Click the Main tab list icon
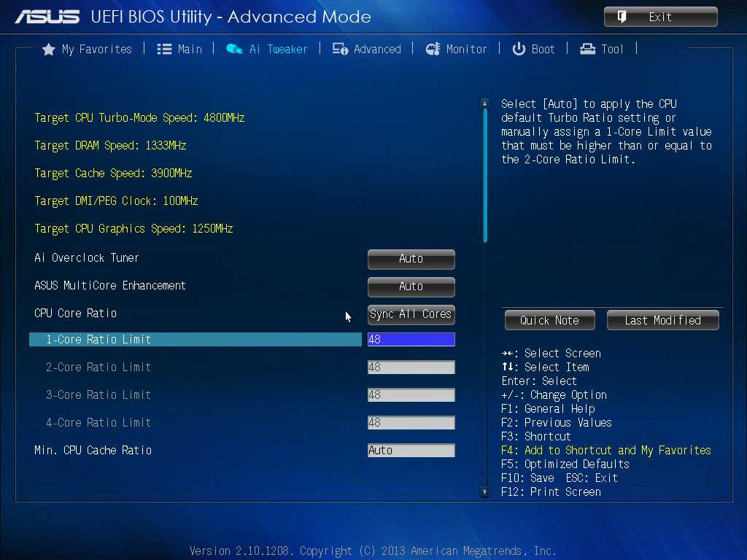747x560 pixels. point(164,49)
